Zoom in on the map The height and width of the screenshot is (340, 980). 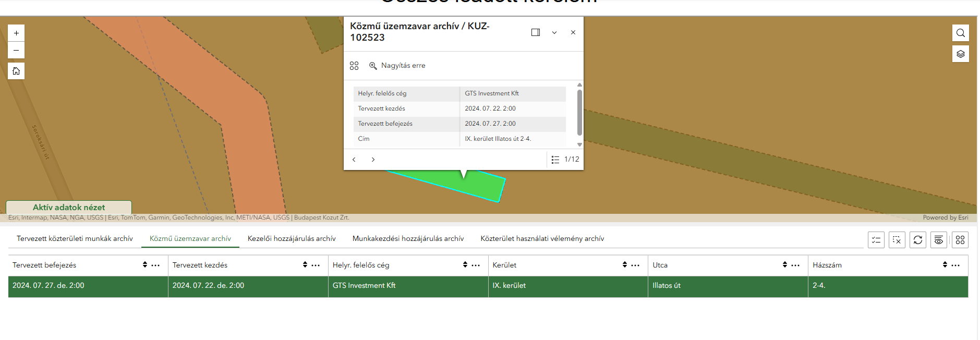[16, 33]
